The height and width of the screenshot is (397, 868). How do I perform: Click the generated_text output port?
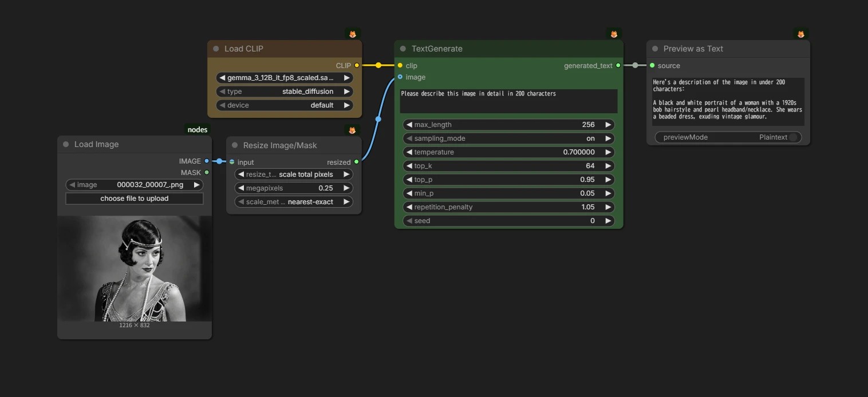tap(618, 66)
